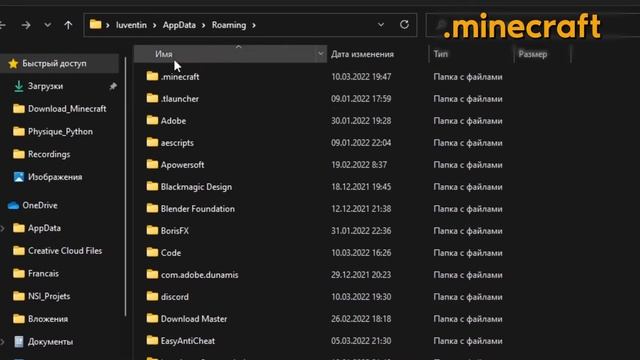Select the Download Master folder icon

[152, 318]
